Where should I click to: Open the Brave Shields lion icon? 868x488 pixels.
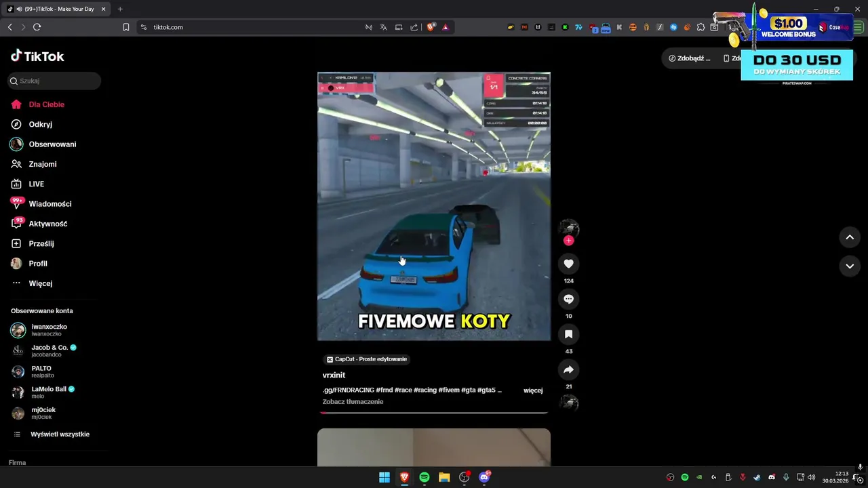tap(430, 27)
